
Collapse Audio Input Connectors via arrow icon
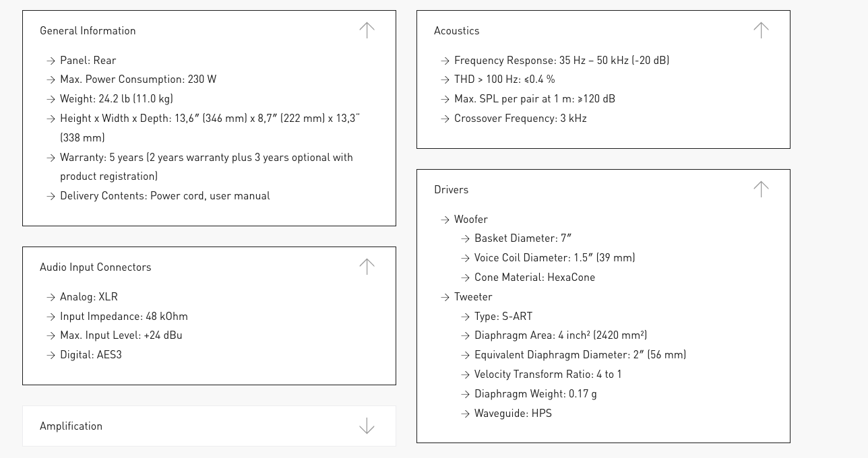pos(367,267)
